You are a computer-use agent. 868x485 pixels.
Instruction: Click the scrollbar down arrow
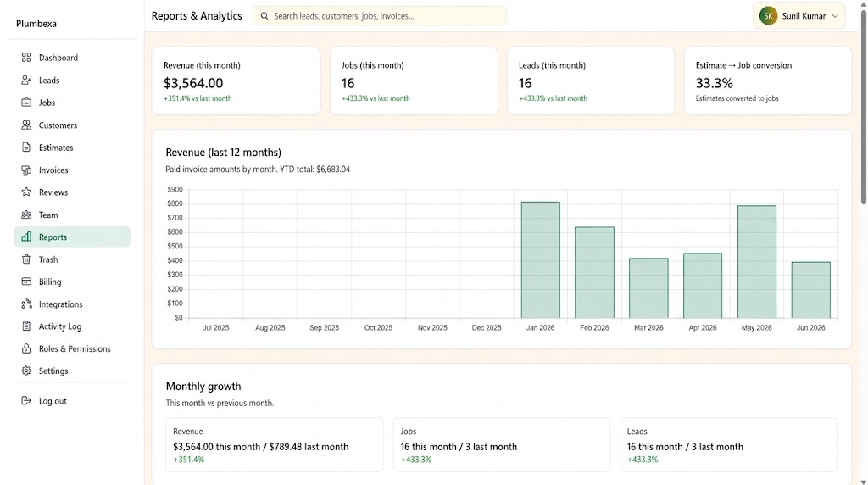[863, 482]
